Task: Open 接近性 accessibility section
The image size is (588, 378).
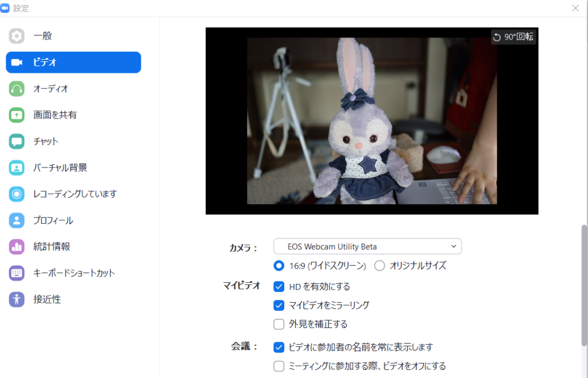Action: (73, 299)
